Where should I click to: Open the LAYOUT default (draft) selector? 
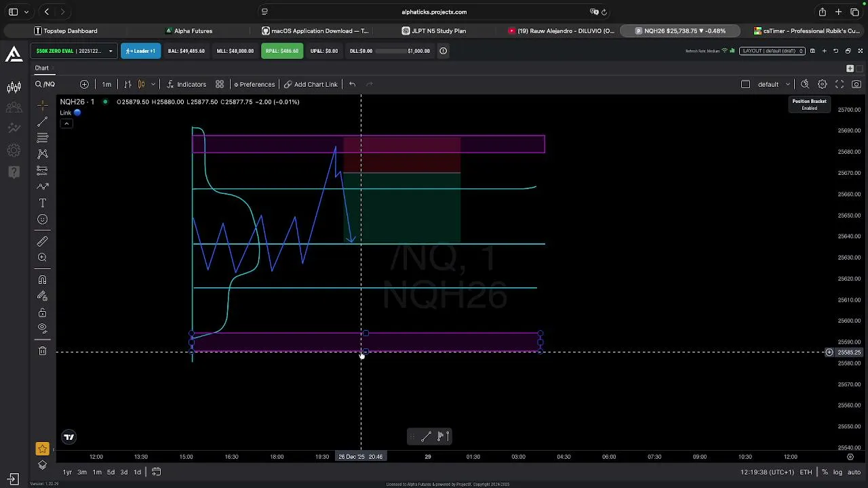click(x=772, y=51)
